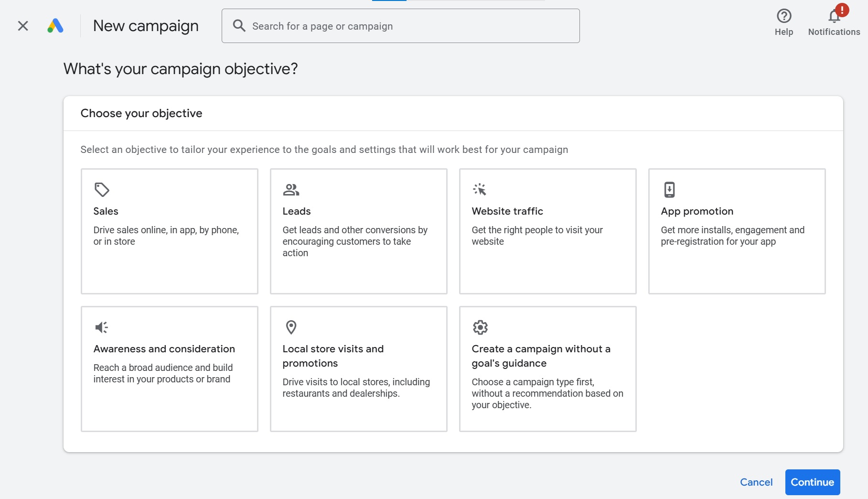Click the Sales price tag icon
This screenshot has width=868, height=499.
(x=102, y=190)
